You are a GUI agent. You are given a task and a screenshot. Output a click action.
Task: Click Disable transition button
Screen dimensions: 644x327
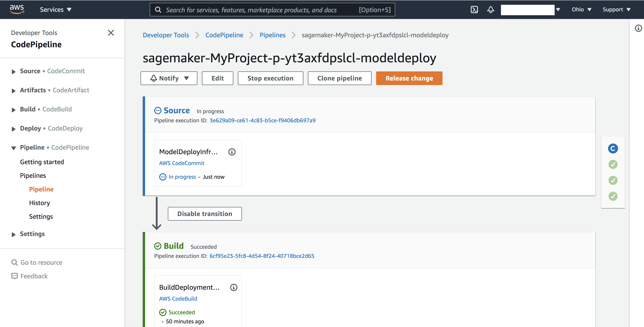pyautogui.click(x=205, y=214)
